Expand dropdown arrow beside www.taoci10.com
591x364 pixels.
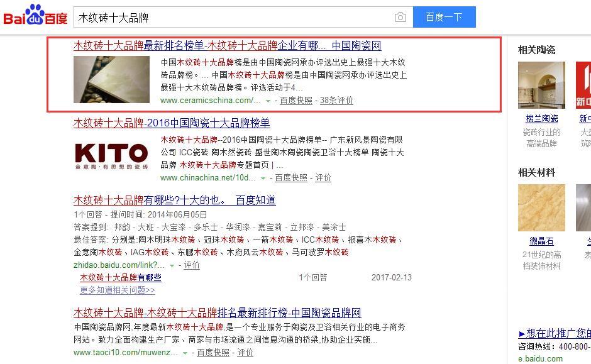tap(185, 353)
